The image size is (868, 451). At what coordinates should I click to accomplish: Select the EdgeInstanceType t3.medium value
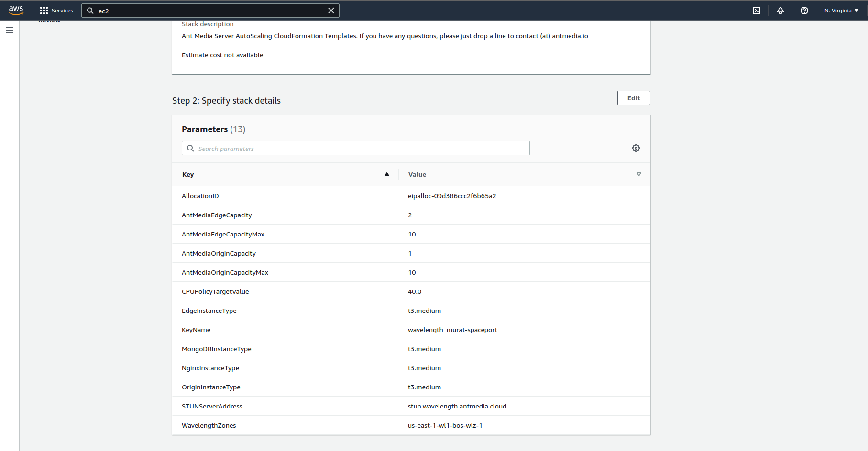point(424,311)
